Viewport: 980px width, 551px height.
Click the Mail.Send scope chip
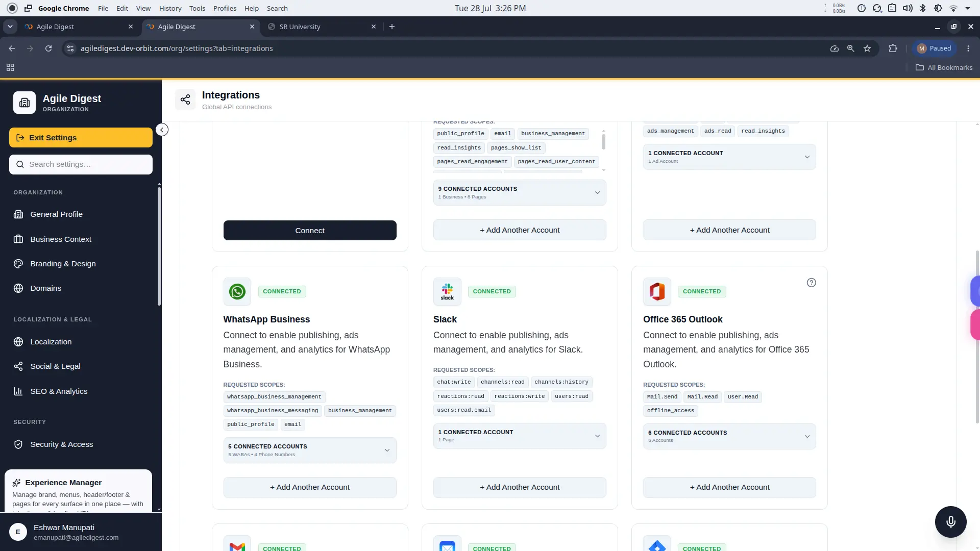tap(662, 397)
